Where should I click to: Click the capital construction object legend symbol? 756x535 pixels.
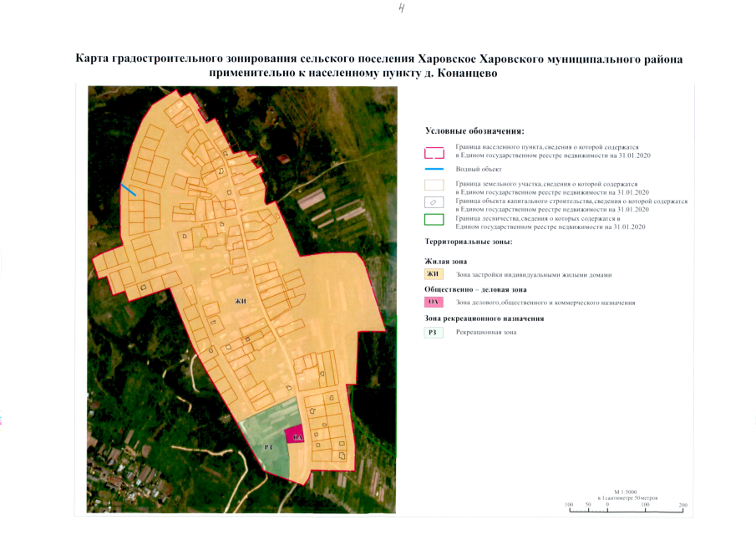click(434, 202)
